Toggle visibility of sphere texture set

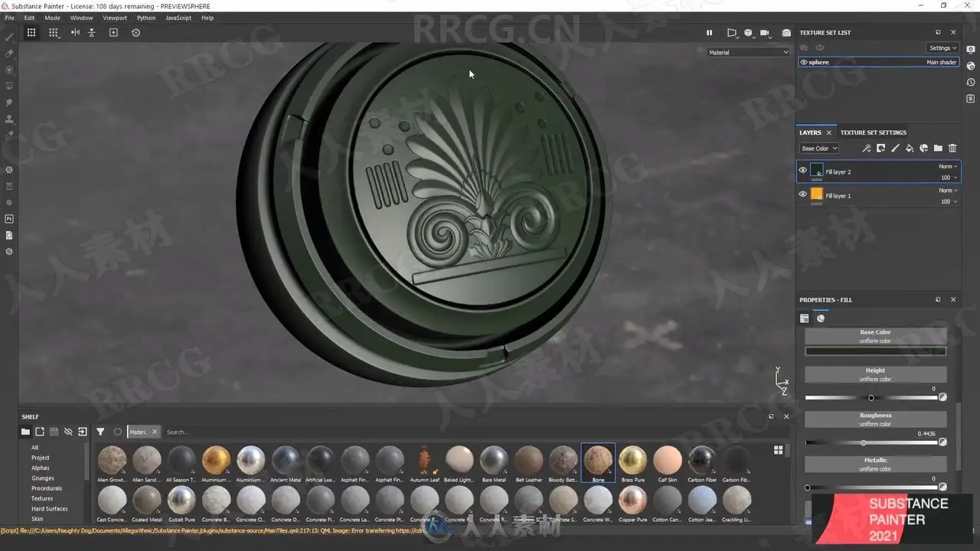(x=804, y=62)
